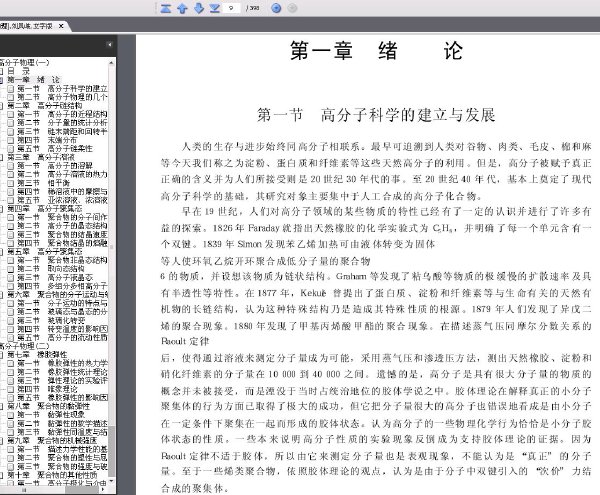Image resolution: width=600 pixels, height=495 pixels.
Task: Open bookmark 高分子物理(二)
Action: pos(24,346)
